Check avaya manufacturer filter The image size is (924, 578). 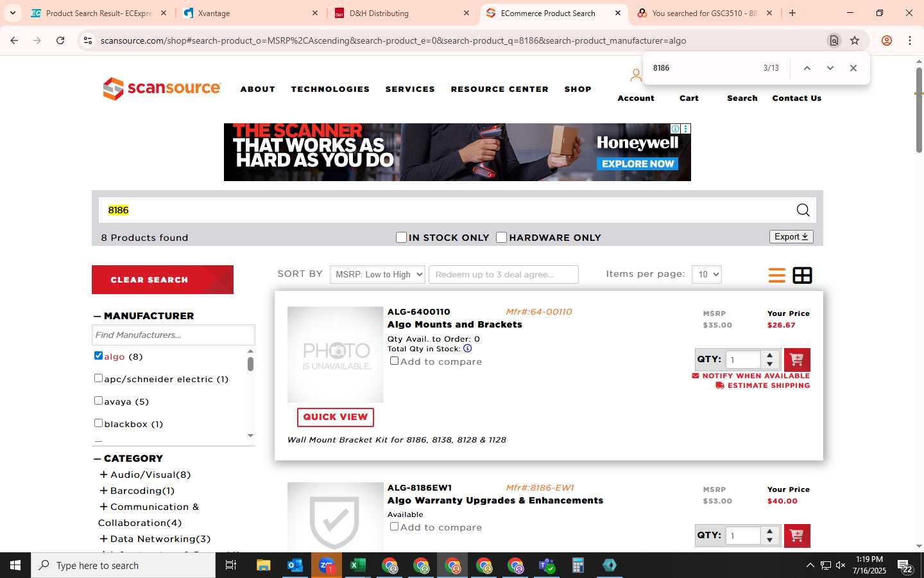point(98,401)
